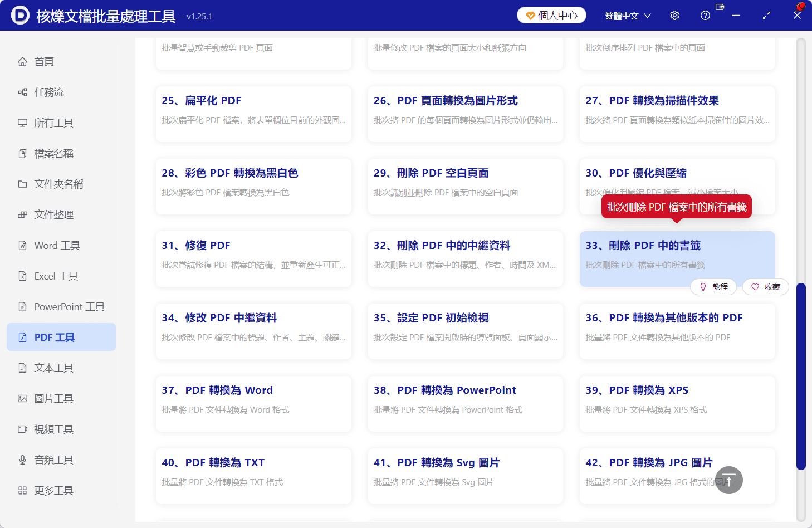
Task: Open tool 39 PDF 轉換為 XPS
Action: (677, 404)
